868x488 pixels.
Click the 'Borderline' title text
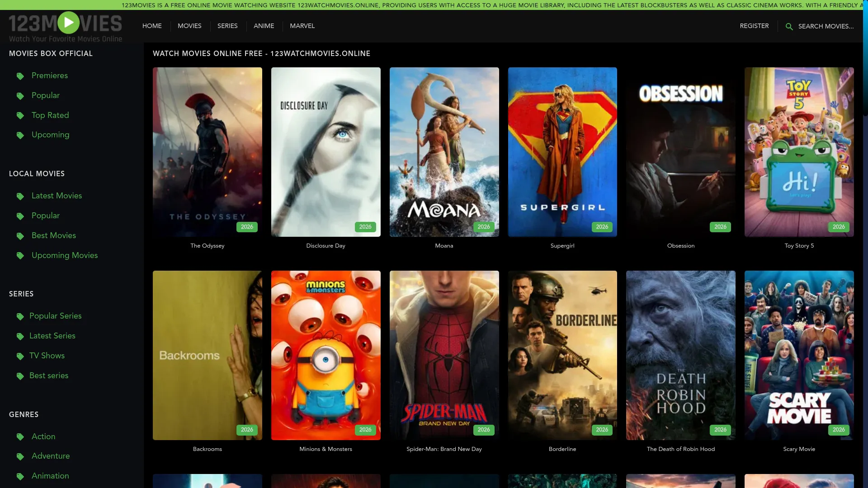click(562, 449)
